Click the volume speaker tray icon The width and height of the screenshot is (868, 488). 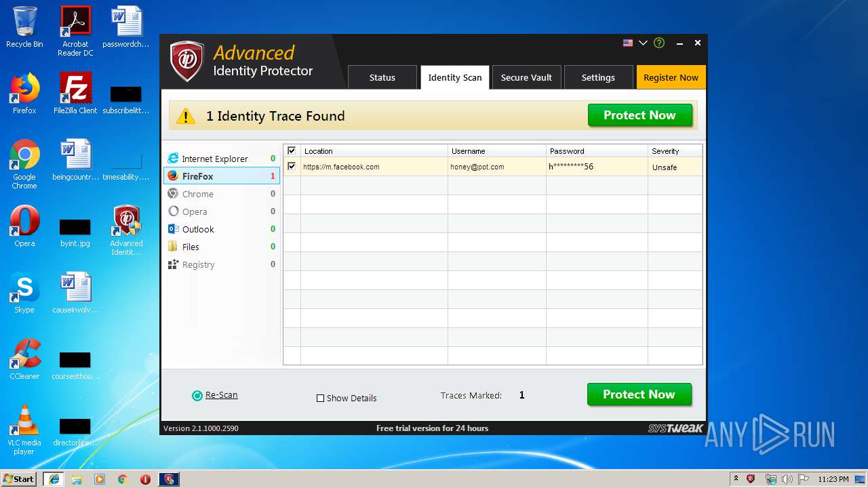click(x=787, y=479)
